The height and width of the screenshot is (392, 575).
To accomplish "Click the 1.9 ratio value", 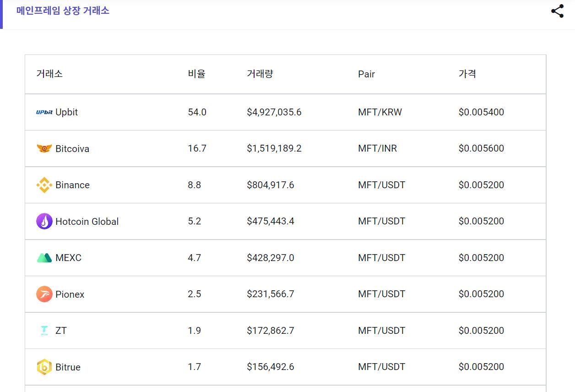I will click(194, 331).
